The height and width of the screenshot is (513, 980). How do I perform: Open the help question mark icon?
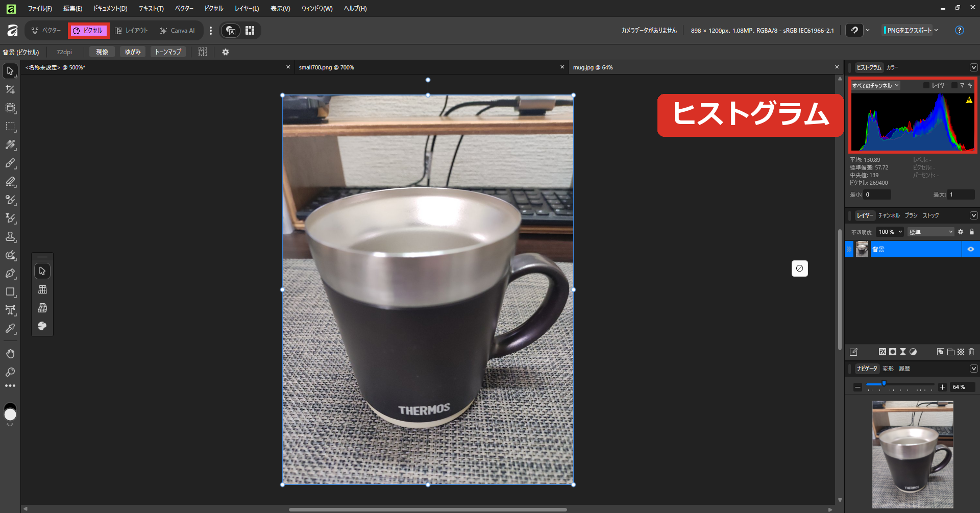click(x=960, y=30)
